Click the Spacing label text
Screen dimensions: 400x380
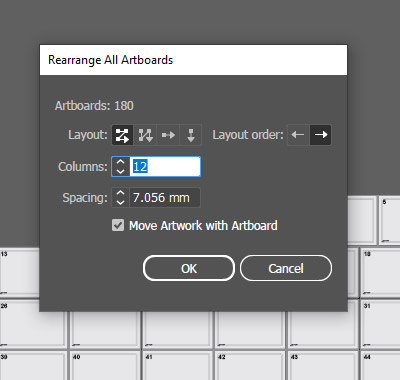(85, 198)
